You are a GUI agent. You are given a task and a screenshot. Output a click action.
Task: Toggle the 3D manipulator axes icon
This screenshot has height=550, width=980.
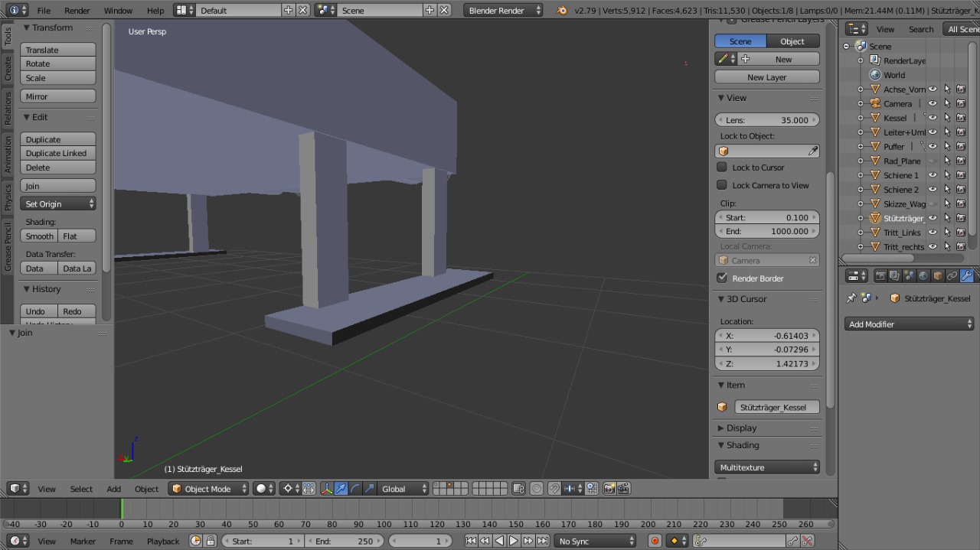click(327, 489)
